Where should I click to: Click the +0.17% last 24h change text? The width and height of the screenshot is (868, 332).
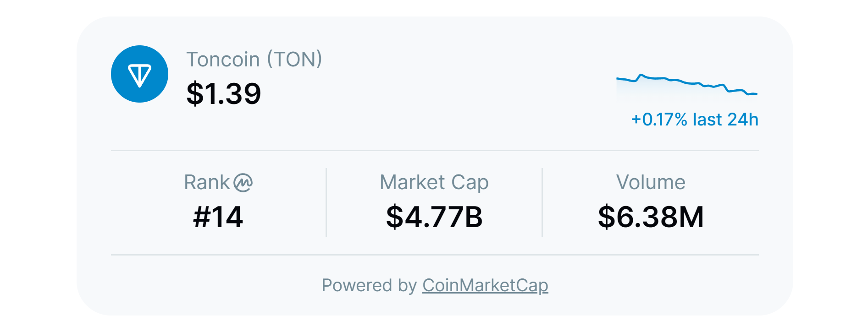tap(695, 120)
